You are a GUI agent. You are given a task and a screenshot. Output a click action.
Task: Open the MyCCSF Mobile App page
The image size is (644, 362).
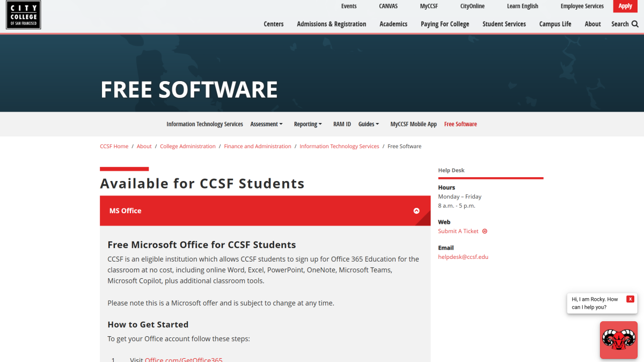(x=413, y=124)
